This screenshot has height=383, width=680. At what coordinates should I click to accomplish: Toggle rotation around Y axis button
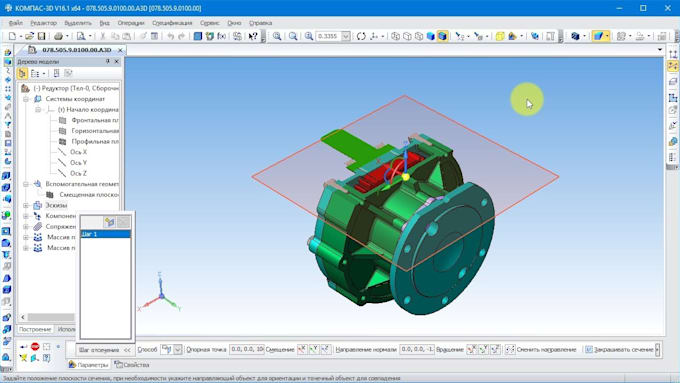[x=484, y=349]
